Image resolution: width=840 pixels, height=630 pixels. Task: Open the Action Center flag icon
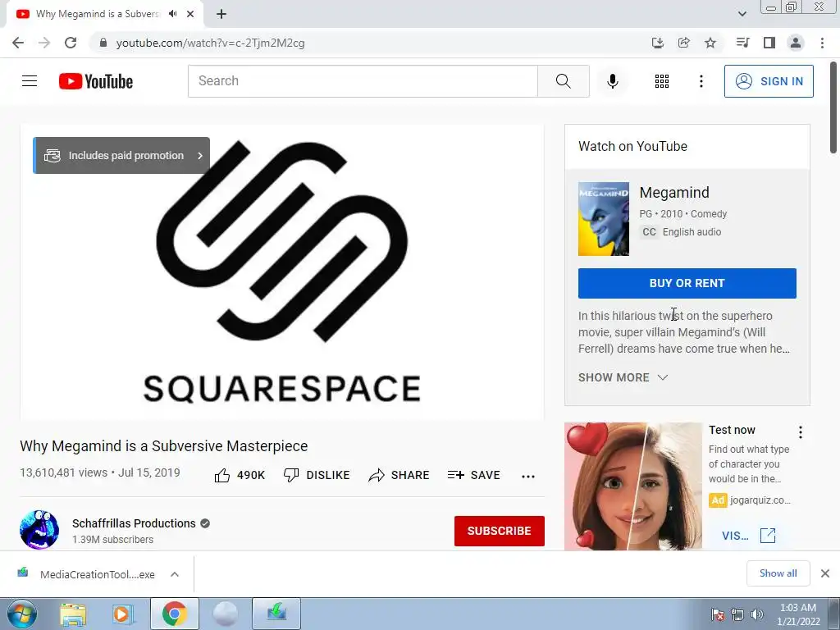(718, 614)
